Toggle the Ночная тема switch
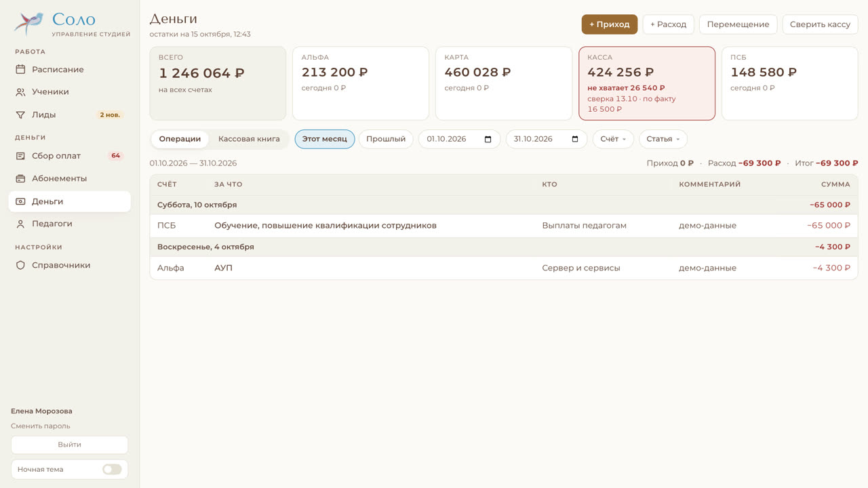The image size is (868, 488). [112, 469]
